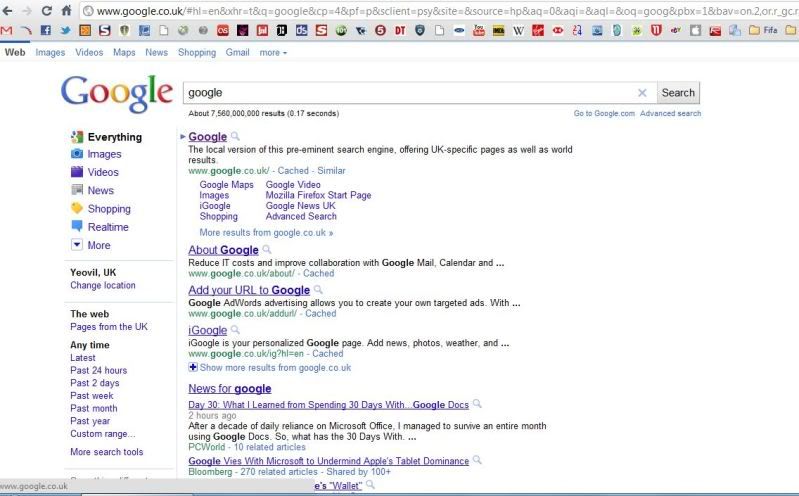Filter results to Past 24 hours
This screenshot has height=496, width=799.
pos(99,371)
